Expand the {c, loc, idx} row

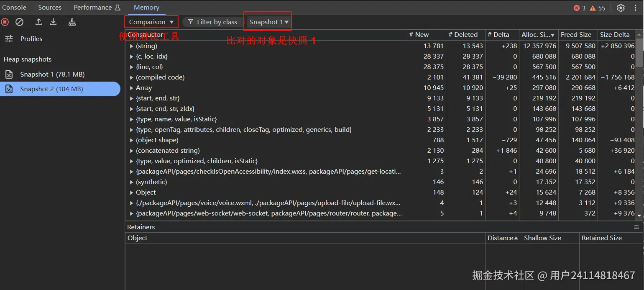click(x=132, y=56)
